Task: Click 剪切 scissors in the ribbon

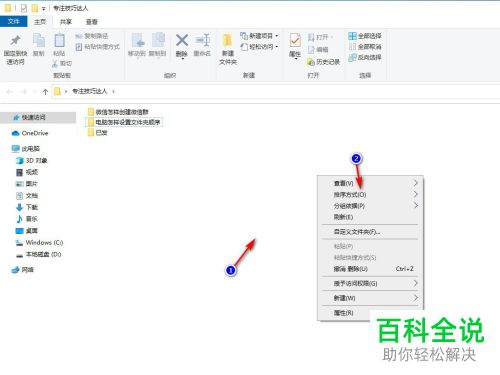Action: 62,63
